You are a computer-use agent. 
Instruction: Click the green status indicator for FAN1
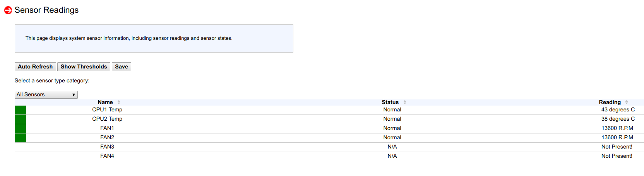(20, 128)
